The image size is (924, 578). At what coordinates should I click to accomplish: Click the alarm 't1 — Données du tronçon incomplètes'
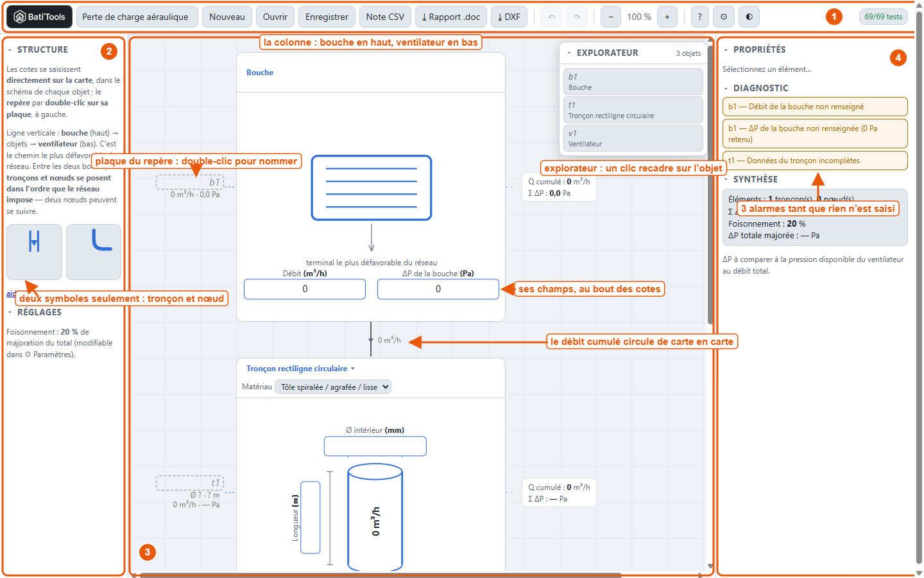point(815,161)
